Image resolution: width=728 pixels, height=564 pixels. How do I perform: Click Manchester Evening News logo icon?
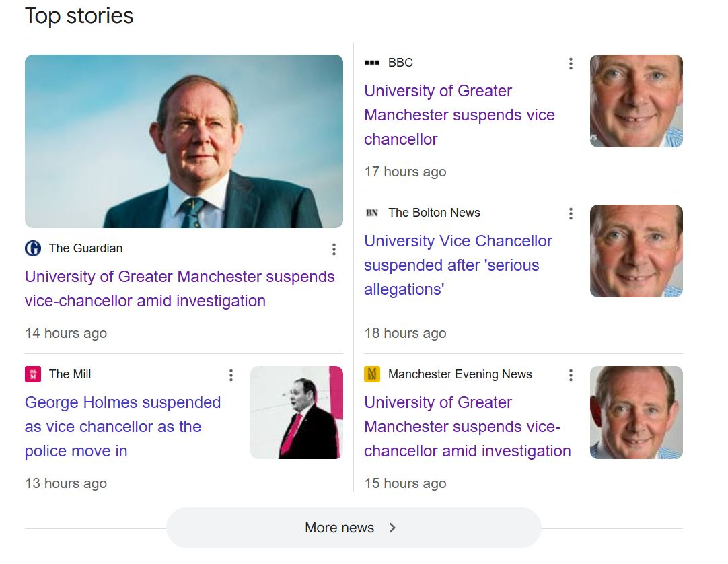pyautogui.click(x=372, y=374)
